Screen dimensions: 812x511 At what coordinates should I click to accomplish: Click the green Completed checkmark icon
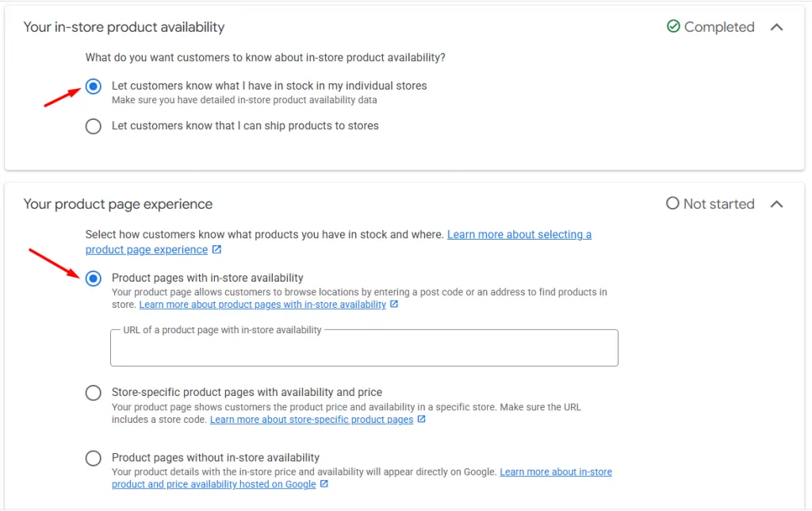(x=673, y=27)
